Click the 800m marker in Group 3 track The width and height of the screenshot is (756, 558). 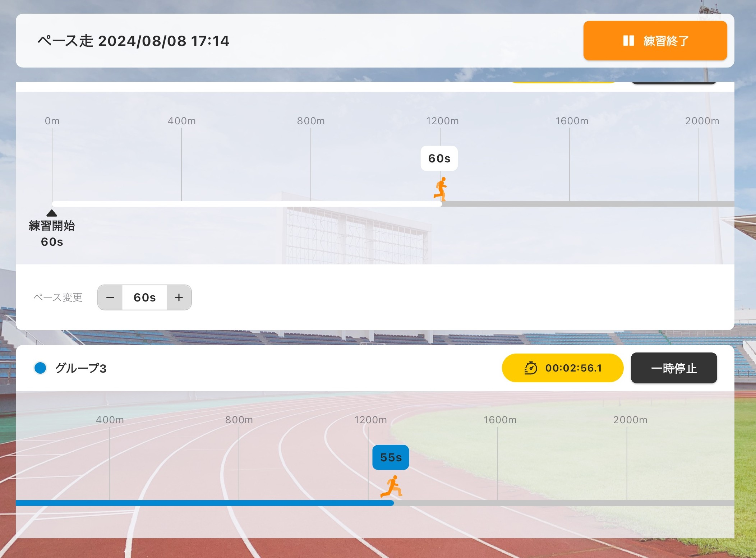239,420
